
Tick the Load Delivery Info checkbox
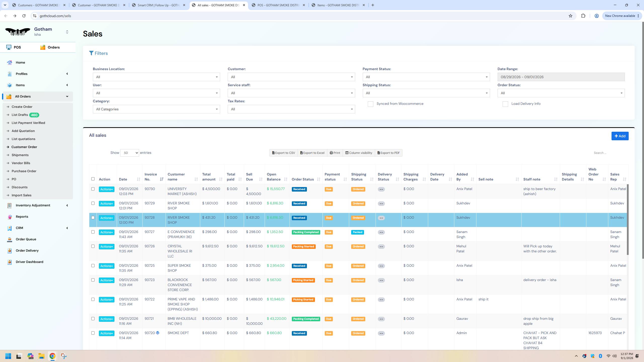coord(505,104)
